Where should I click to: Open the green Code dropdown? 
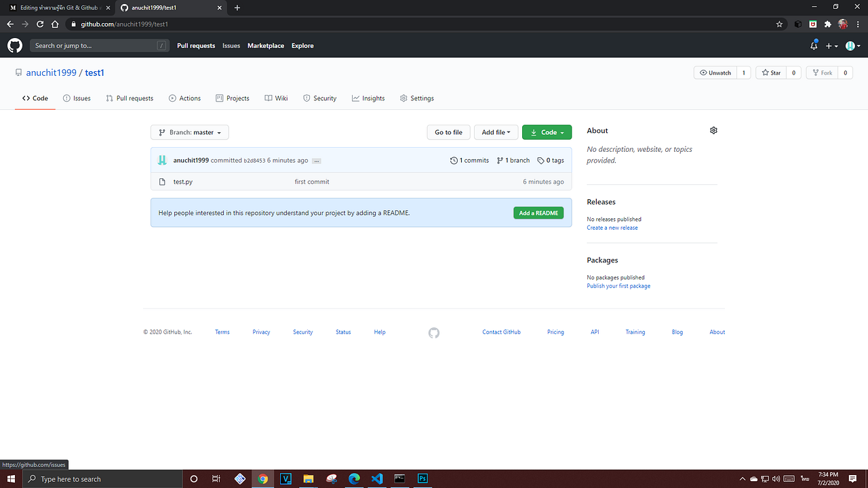pyautogui.click(x=547, y=131)
